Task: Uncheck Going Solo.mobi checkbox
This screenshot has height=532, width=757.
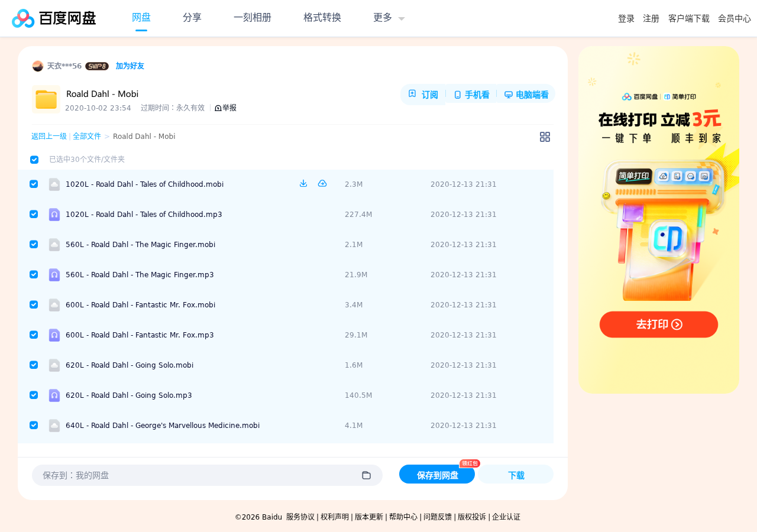Action: (34, 365)
